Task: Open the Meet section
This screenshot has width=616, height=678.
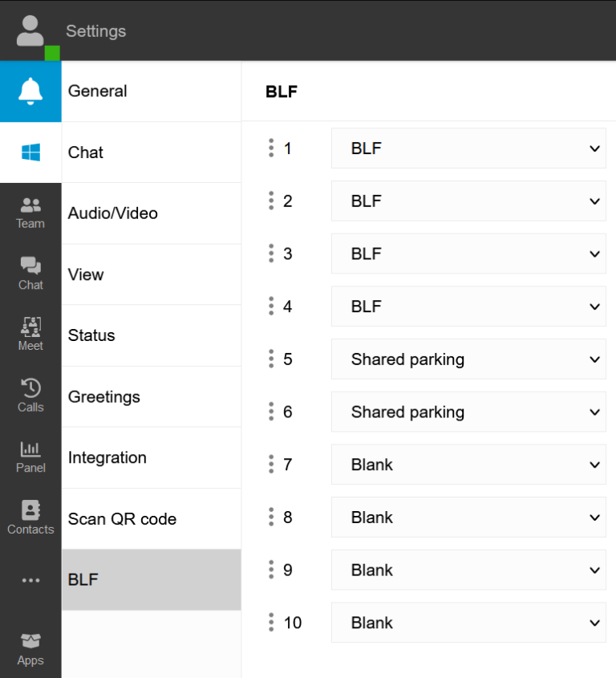Action: [30, 335]
